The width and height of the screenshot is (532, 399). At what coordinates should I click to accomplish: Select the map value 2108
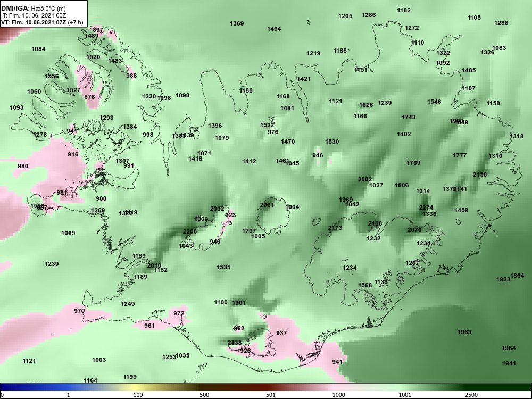(x=375, y=223)
